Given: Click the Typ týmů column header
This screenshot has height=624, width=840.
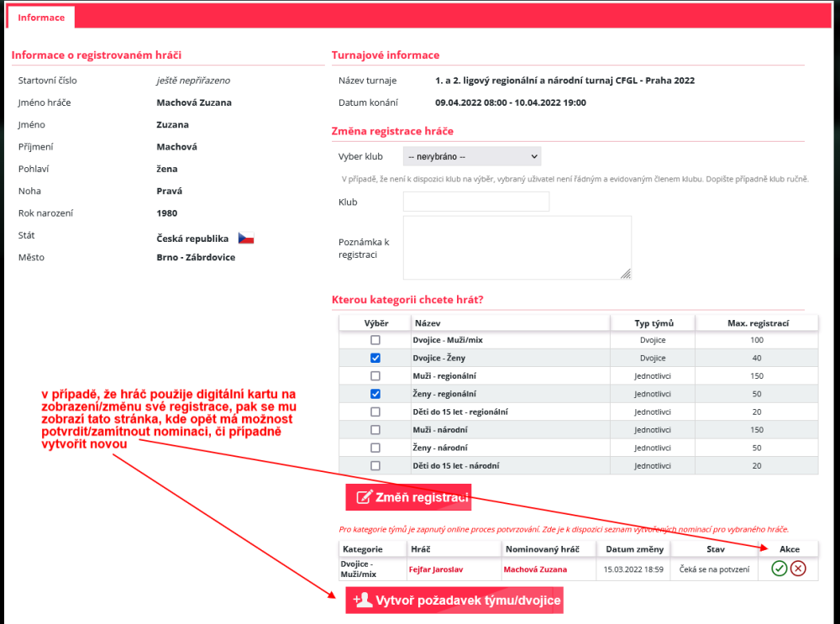Looking at the screenshot, I should [x=654, y=323].
